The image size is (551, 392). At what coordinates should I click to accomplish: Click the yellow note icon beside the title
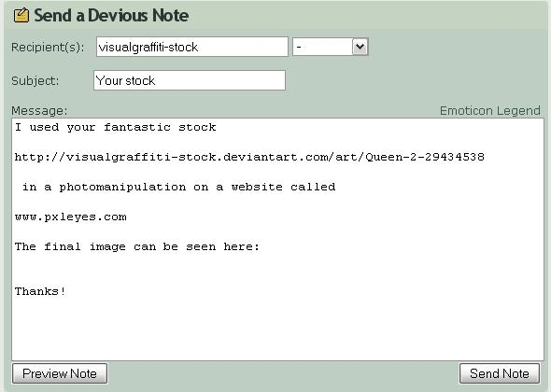click(x=21, y=16)
